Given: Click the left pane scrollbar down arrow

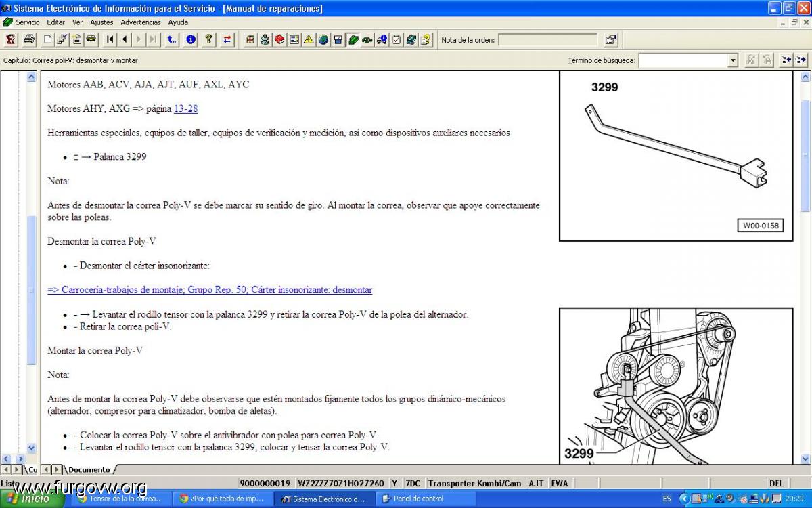Looking at the screenshot, I should (31, 448).
